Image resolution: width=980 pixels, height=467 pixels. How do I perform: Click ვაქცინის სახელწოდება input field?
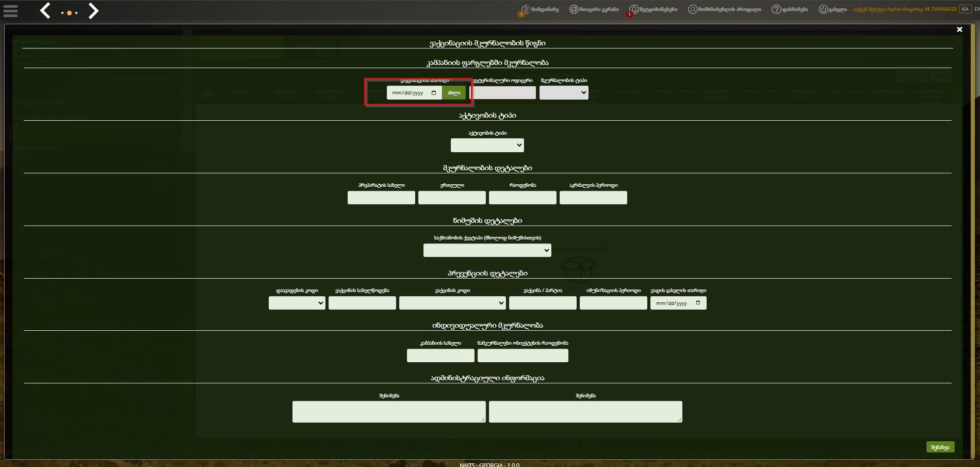(362, 303)
